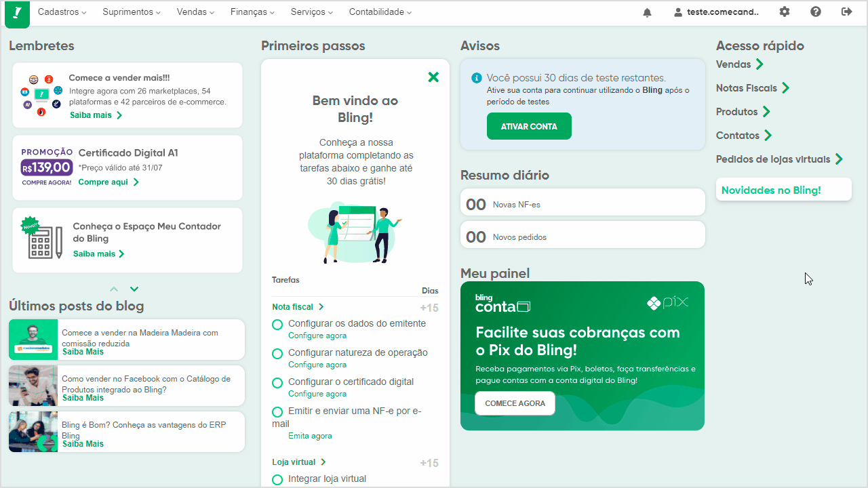Go to Vendas in Acesso rápido
Screen dimensions: 868x488
(x=740, y=64)
